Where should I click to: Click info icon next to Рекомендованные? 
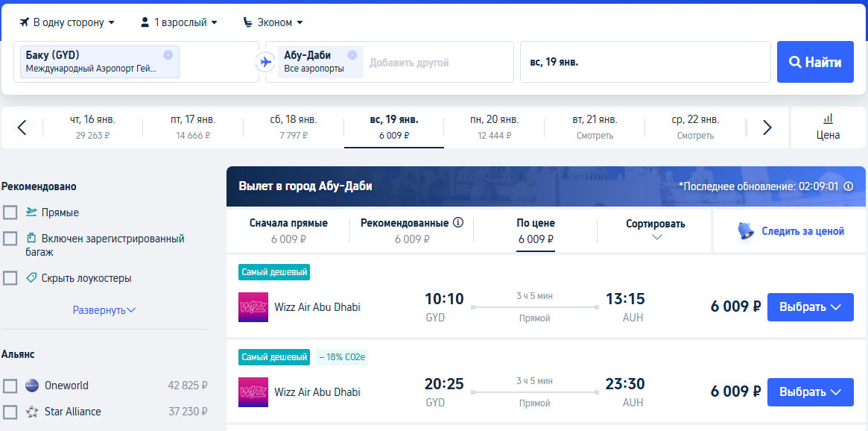tap(457, 223)
